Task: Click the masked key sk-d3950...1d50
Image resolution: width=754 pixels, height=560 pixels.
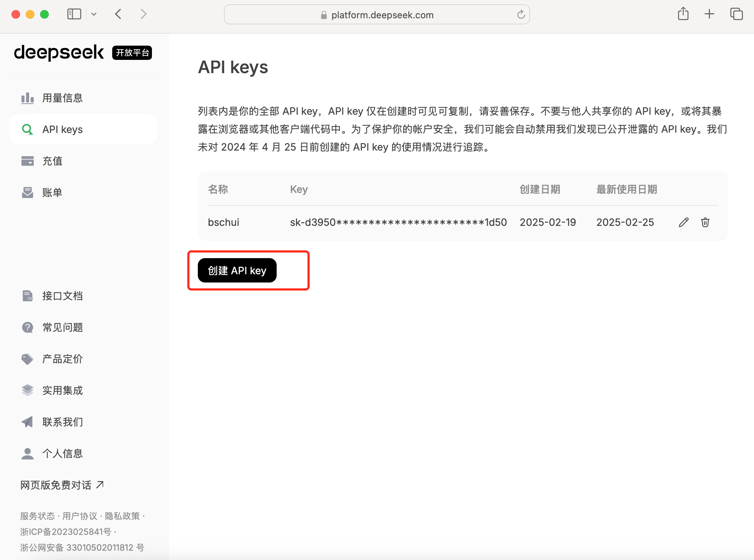Action: pos(399,222)
